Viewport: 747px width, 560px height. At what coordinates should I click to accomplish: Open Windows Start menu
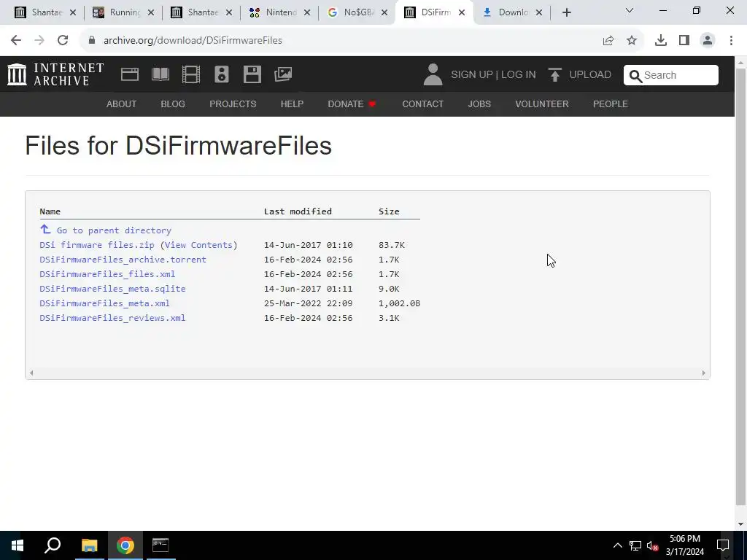click(18, 545)
